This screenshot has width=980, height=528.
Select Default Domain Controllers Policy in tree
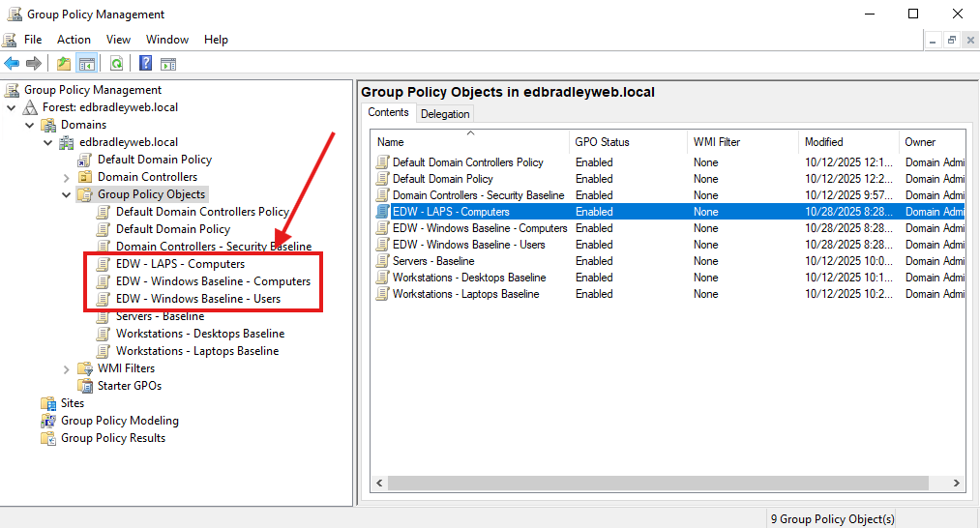pyautogui.click(x=202, y=212)
